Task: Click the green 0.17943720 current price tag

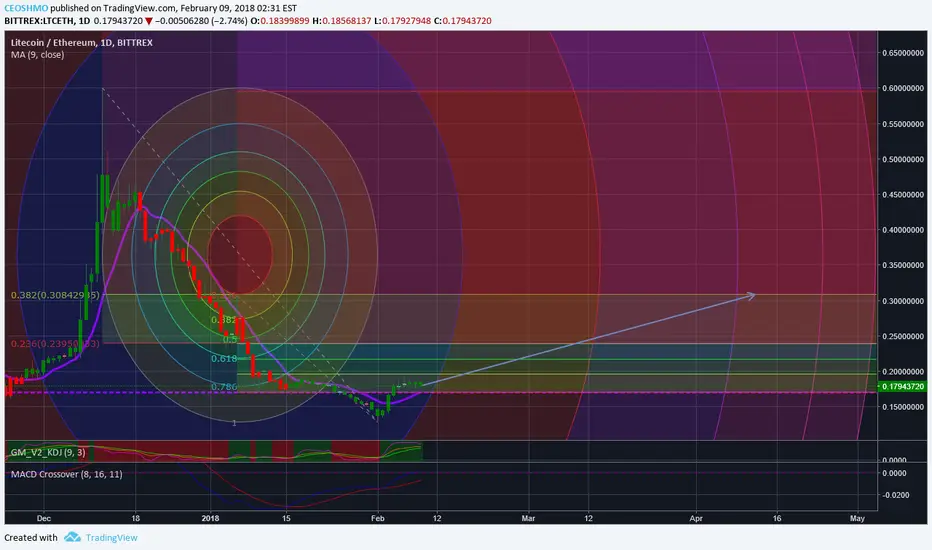Action: click(x=902, y=386)
